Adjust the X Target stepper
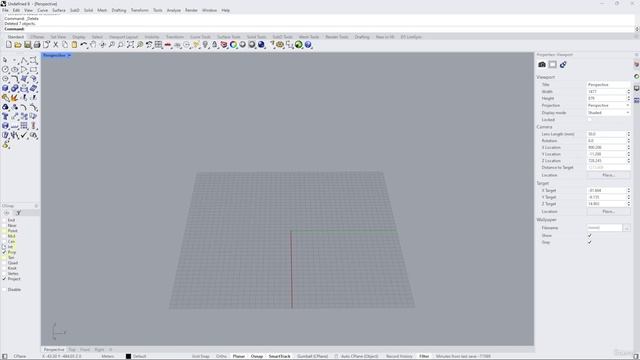 click(628, 190)
